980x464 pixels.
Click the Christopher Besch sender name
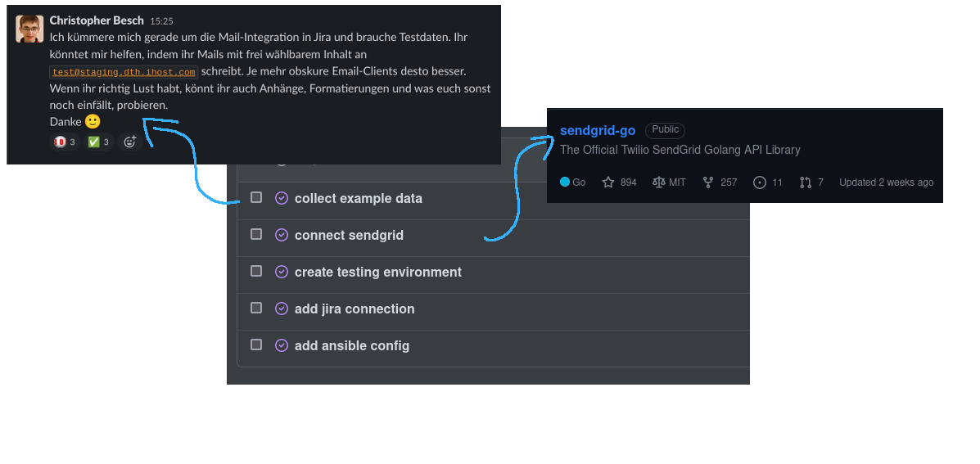pyautogui.click(x=97, y=20)
